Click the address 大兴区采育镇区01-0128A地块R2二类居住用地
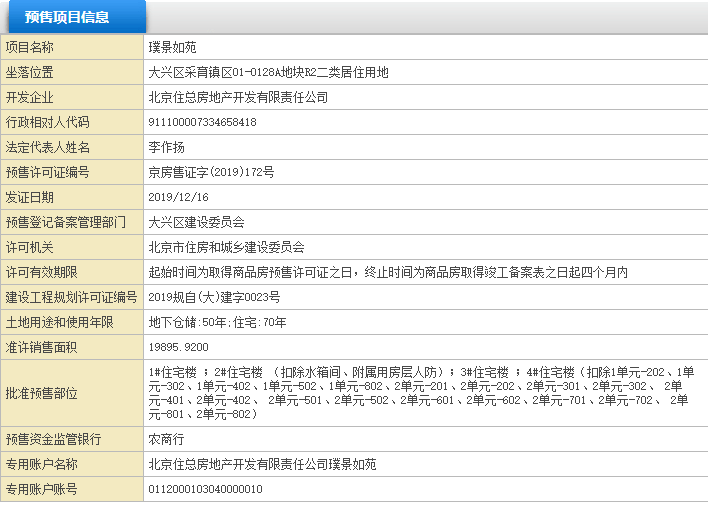 click(269, 72)
